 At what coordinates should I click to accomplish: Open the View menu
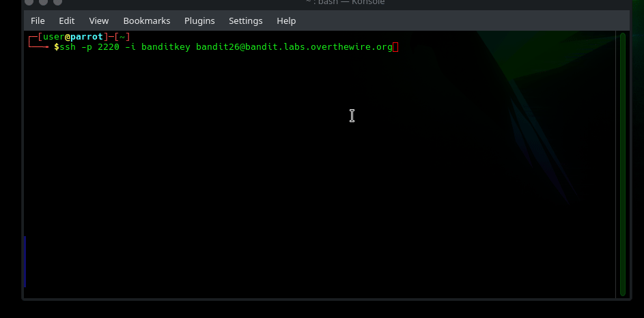99,20
